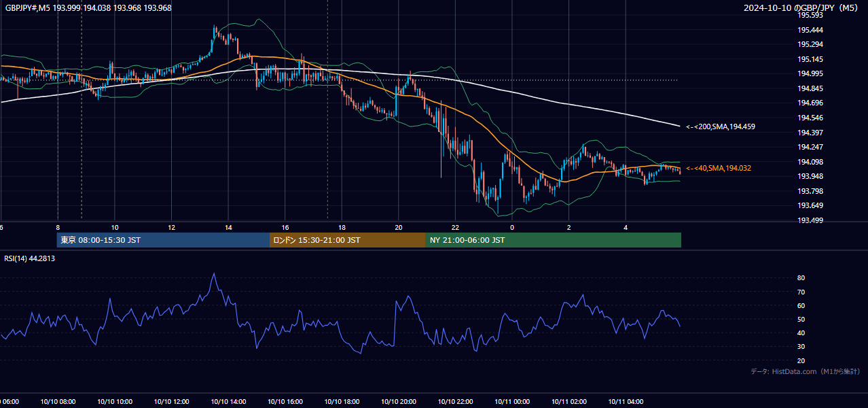Click hour tick 8 under price chart

pos(58,227)
